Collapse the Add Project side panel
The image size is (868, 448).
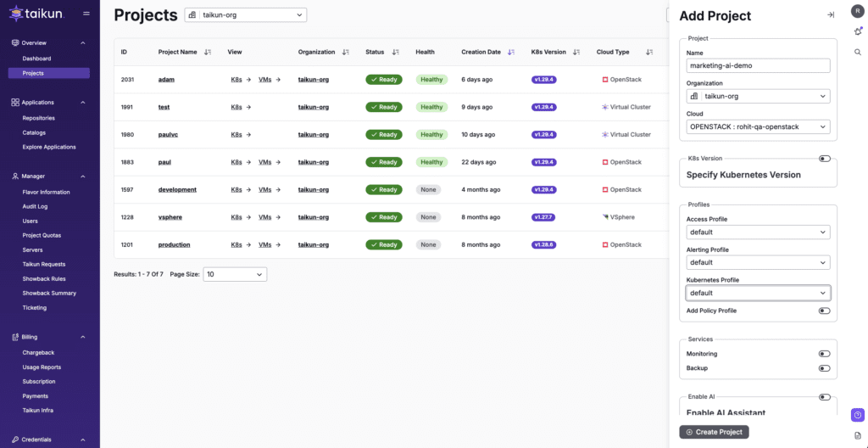831,15
